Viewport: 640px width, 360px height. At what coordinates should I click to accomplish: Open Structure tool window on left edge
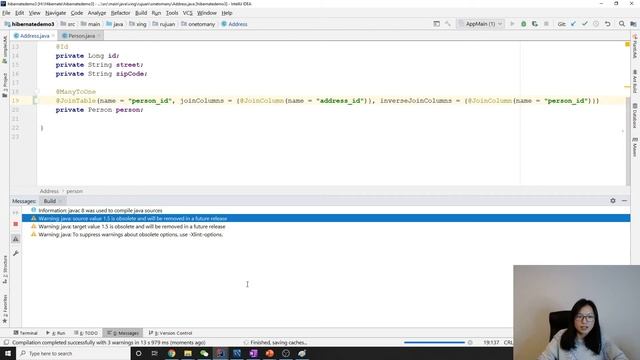pos(4,270)
